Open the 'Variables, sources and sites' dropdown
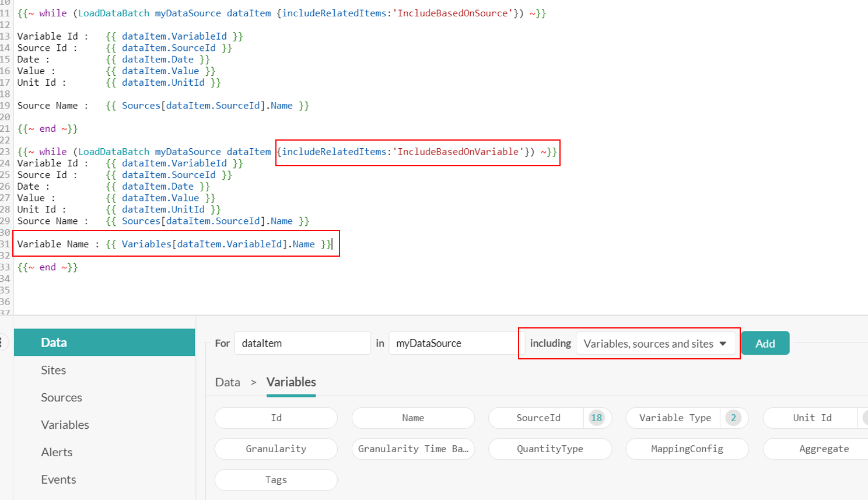868x500 pixels. pyautogui.click(x=656, y=343)
